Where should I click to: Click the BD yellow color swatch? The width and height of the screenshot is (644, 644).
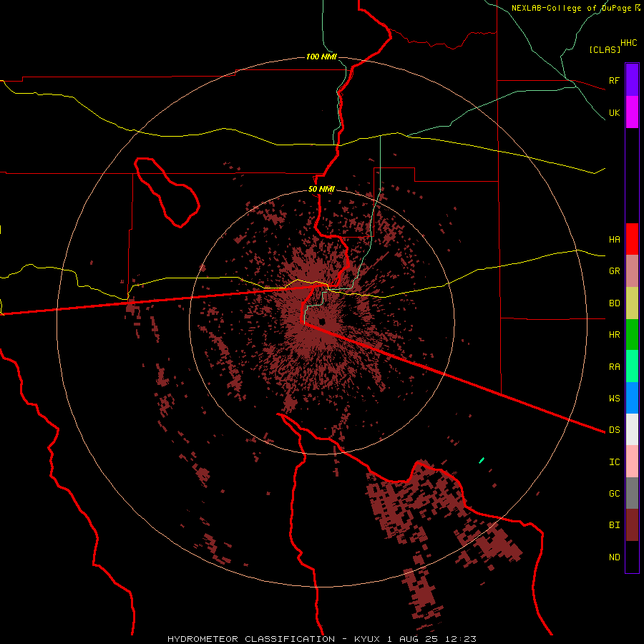pyautogui.click(x=632, y=303)
